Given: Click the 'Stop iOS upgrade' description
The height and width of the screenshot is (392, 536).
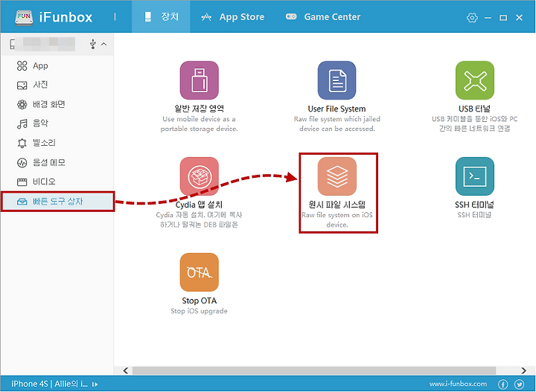Looking at the screenshot, I should [x=199, y=311].
